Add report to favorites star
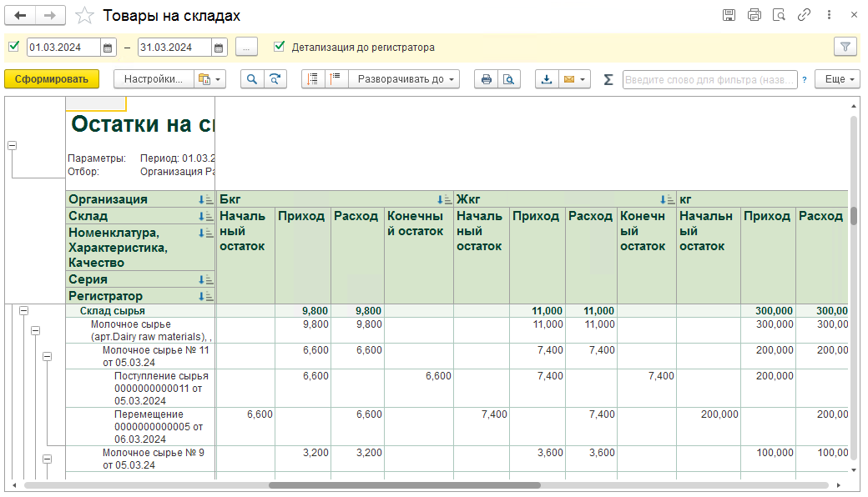This screenshot has width=868, height=497. 84,16
